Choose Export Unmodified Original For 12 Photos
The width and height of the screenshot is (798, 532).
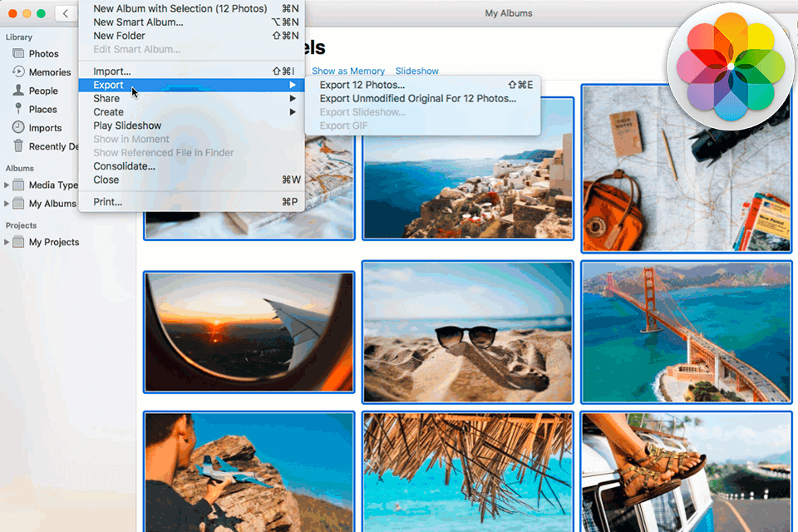click(423, 98)
